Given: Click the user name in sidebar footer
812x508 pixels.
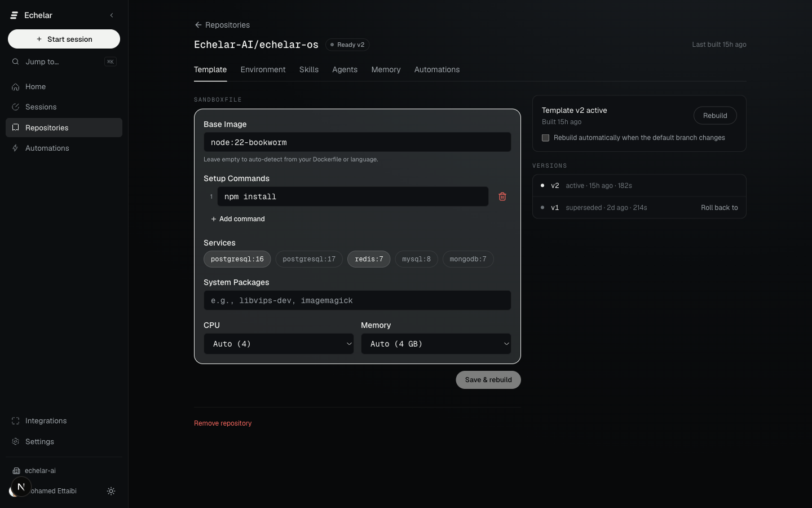Looking at the screenshot, I should [54, 491].
